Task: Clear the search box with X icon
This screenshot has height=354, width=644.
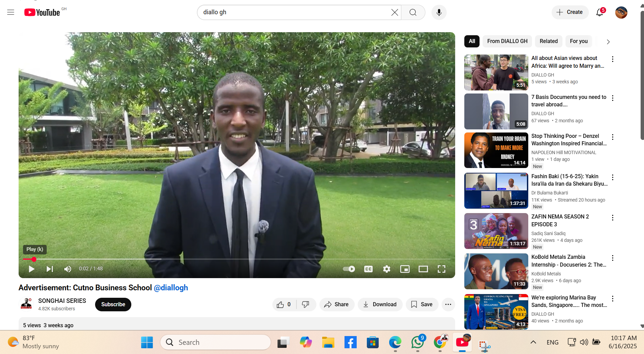Action: [395, 13]
